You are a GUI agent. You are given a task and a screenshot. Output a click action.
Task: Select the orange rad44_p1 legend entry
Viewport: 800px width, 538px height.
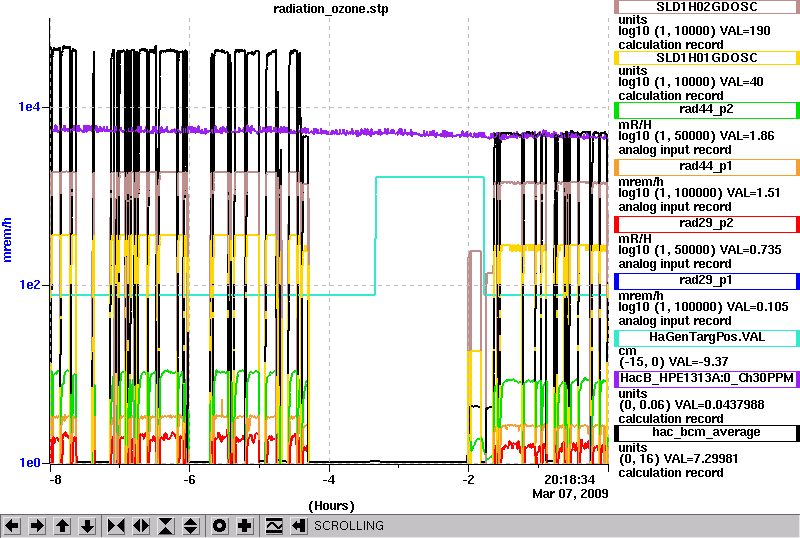click(707, 166)
